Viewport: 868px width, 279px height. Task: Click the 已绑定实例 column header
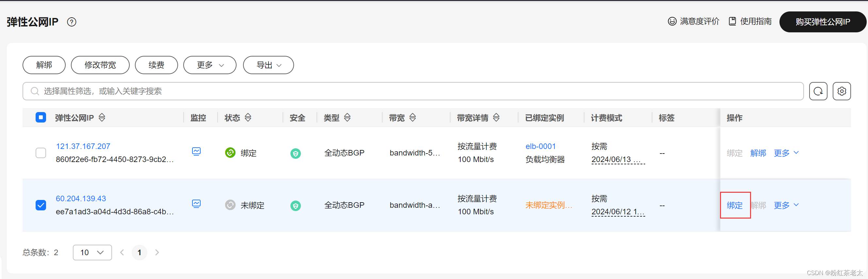point(545,118)
